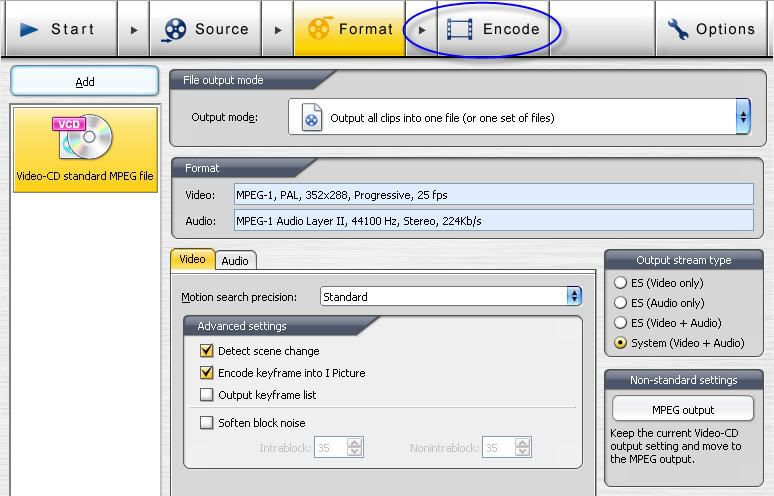Viewport: 774px width, 496px height.
Task: Select System (Video + Audio) stream type
Action: [620, 343]
